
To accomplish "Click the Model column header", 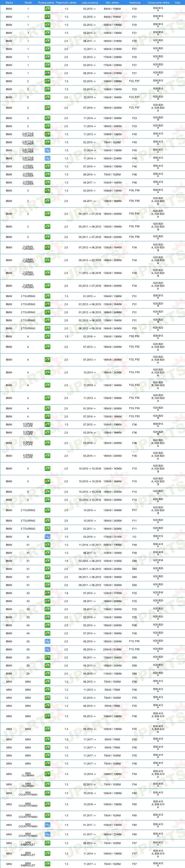I will point(28,2).
